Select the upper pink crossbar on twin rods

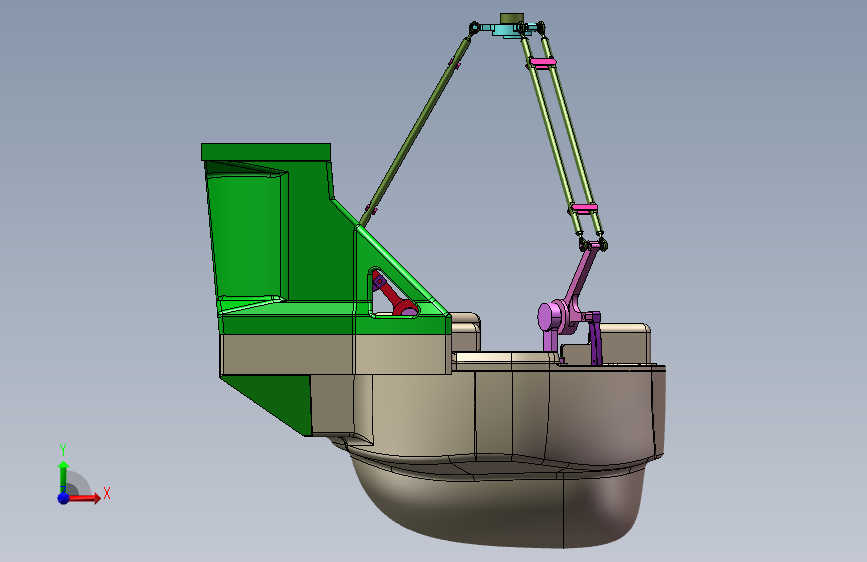[542, 62]
